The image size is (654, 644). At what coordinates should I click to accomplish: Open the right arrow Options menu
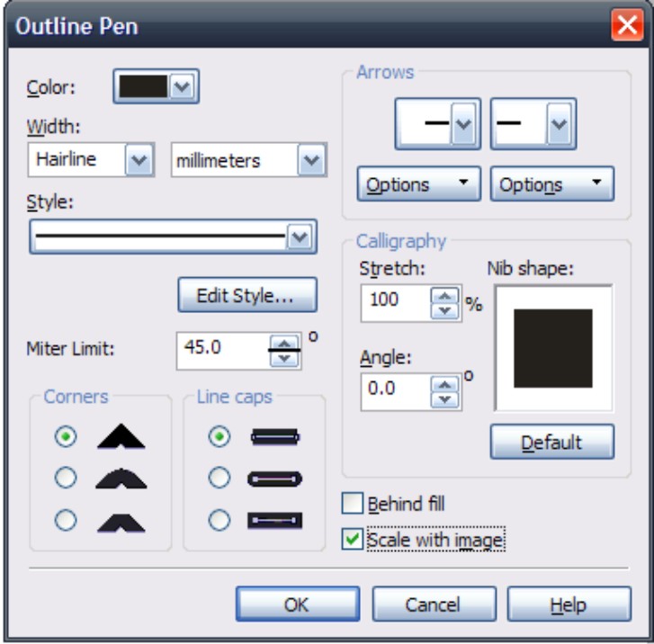tap(551, 184)
